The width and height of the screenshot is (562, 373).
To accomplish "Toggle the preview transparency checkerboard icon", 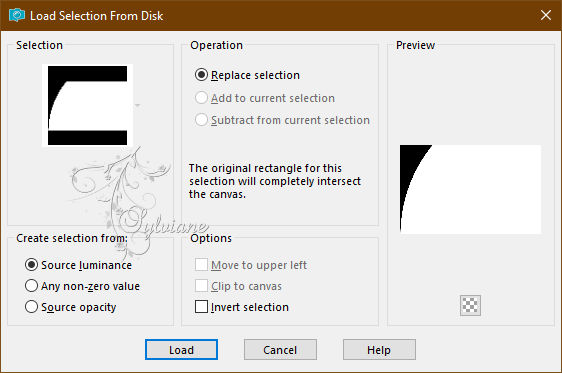I will (x=470, y=306).
